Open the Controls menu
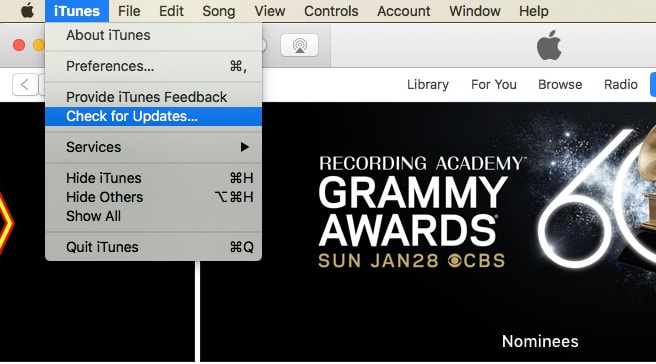This screenshot has height=364, width=656. (x=331, y=11)
